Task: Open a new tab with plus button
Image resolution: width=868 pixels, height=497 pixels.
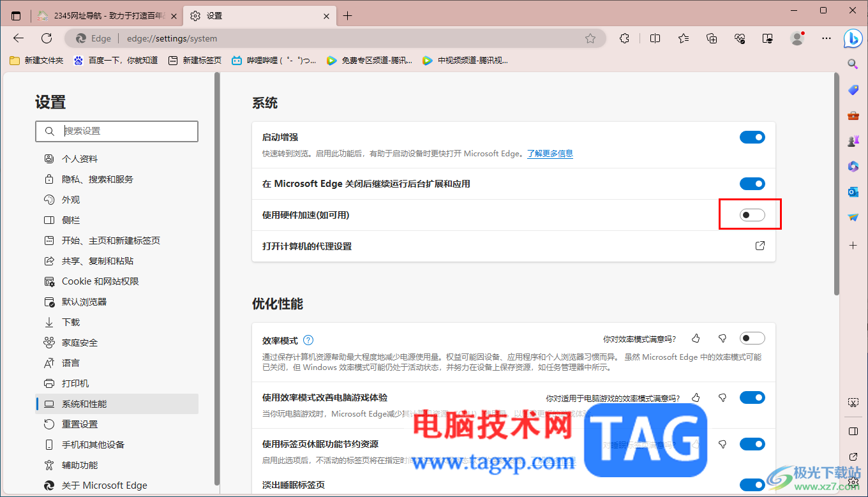Action: click(347, 16)
